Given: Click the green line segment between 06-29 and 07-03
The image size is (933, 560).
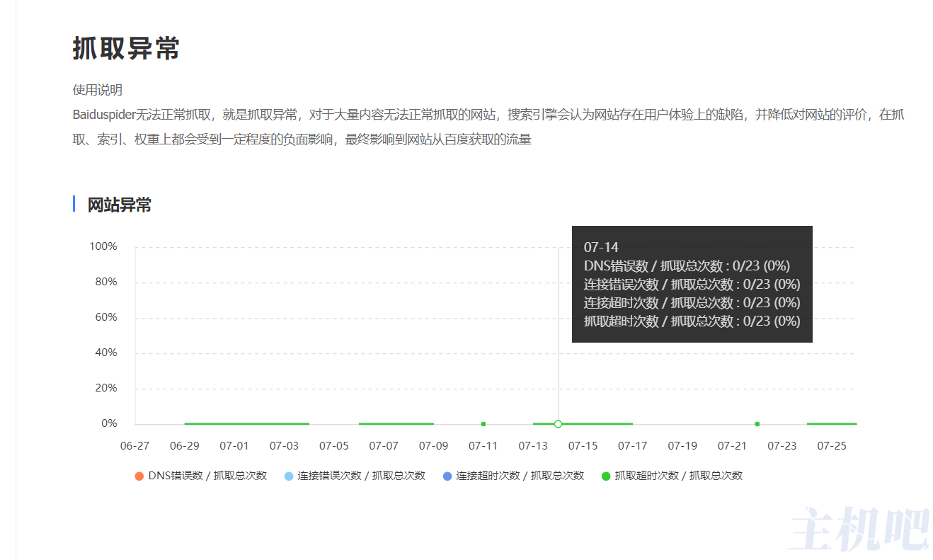Looking at the screenshot, I should (247, 424).
